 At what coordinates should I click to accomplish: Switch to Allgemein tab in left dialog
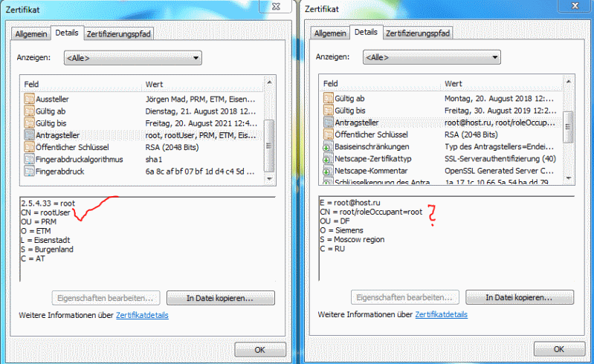[x=30, y=33]
